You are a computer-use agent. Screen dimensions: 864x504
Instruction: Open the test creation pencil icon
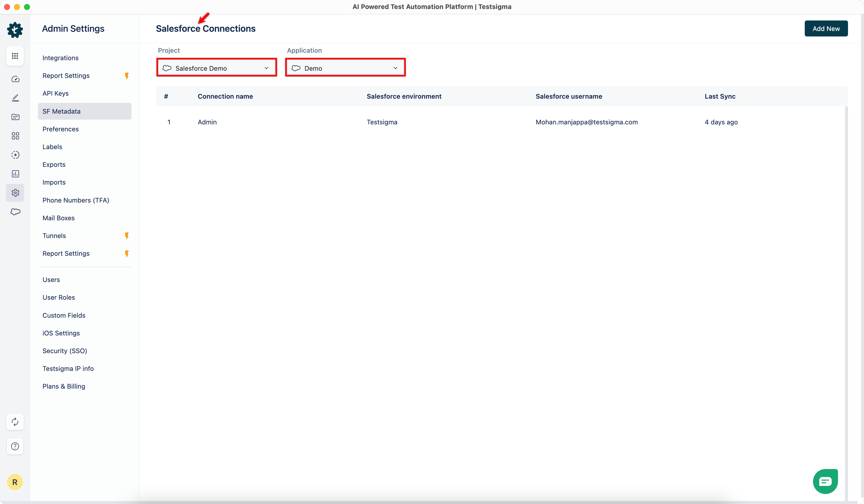coord(15,98)
